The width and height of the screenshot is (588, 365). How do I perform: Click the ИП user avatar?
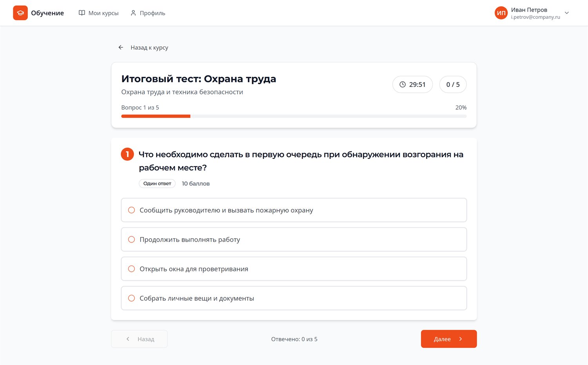501,13
